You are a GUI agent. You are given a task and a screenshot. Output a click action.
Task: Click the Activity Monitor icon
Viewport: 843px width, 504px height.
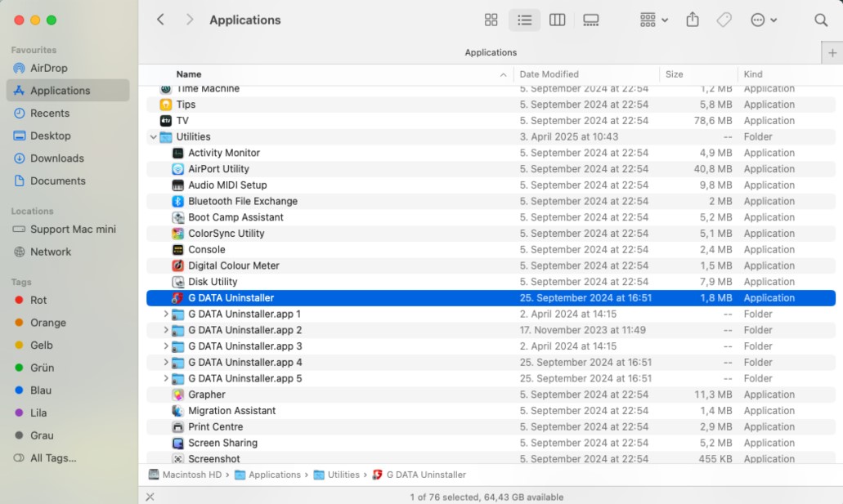pos(177,153)
